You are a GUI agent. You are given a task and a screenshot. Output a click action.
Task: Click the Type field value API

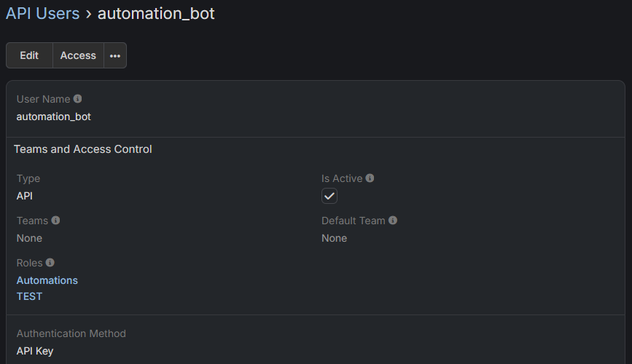tap(25, 196)
